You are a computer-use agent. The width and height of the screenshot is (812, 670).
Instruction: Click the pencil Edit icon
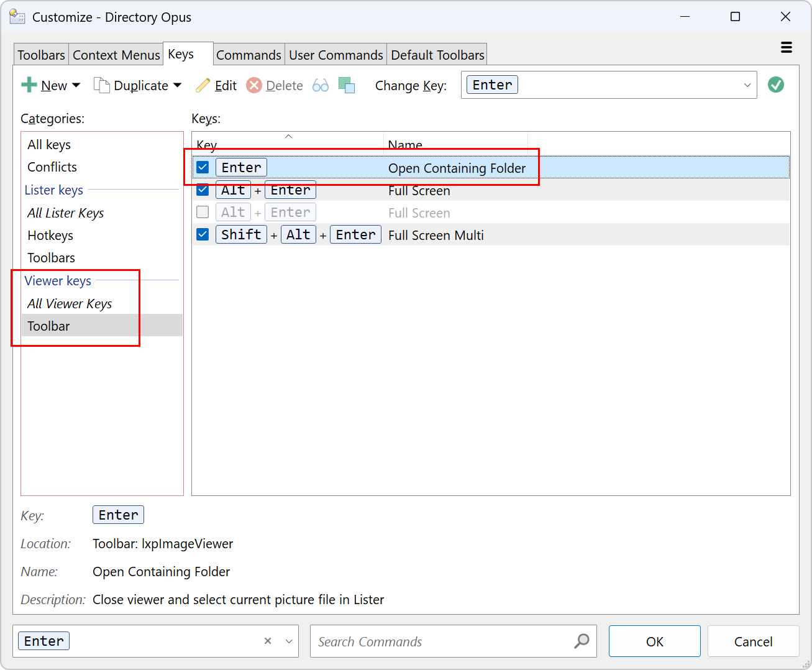pyautogui.click(x=203, y=85)
